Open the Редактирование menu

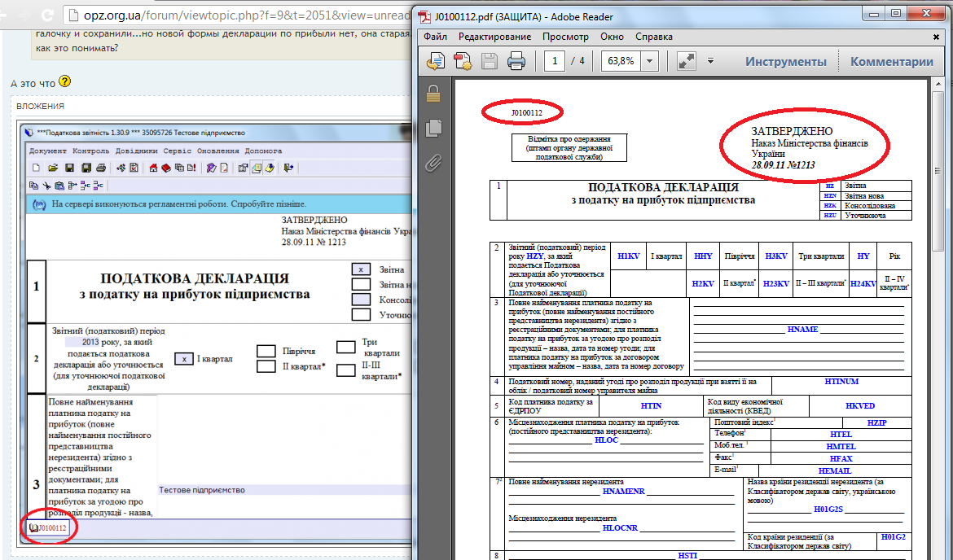(494, 37)
